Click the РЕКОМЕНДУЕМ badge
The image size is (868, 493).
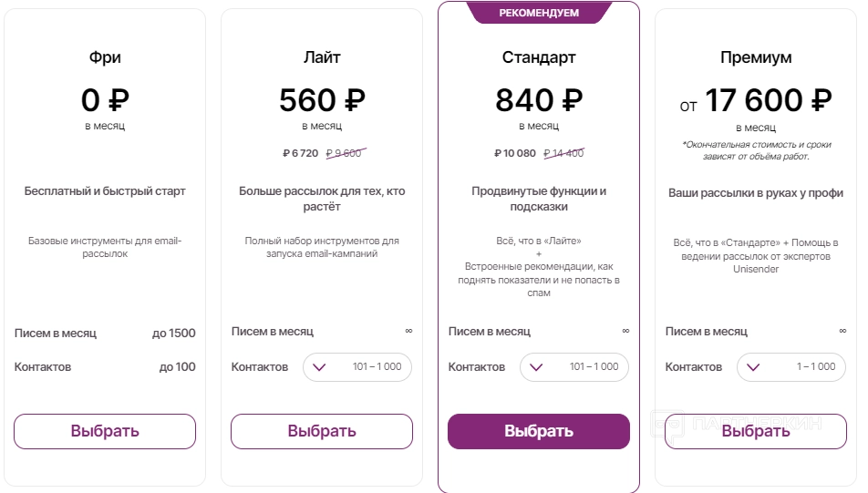(539, 13)
